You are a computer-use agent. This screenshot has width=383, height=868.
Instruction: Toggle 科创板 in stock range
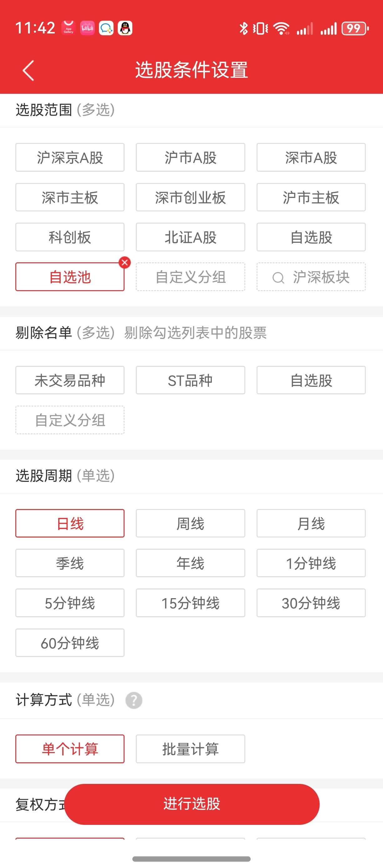70,237
